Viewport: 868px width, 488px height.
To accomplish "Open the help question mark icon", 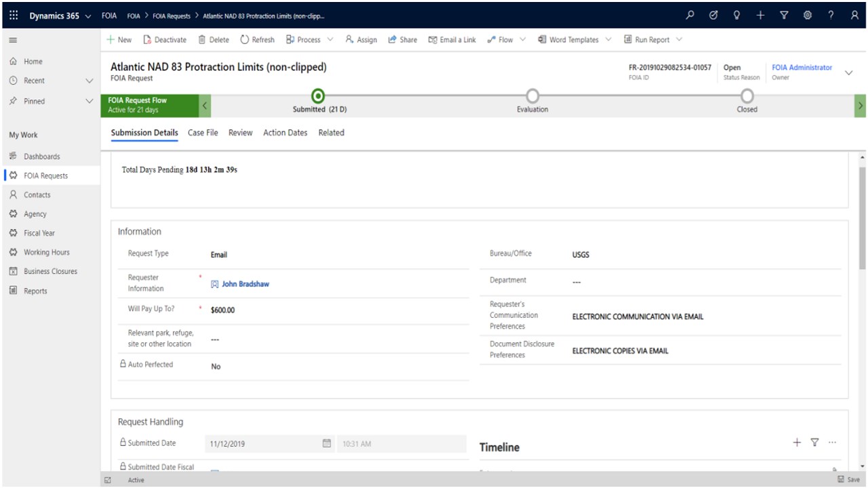I will [x=831, y=16].
